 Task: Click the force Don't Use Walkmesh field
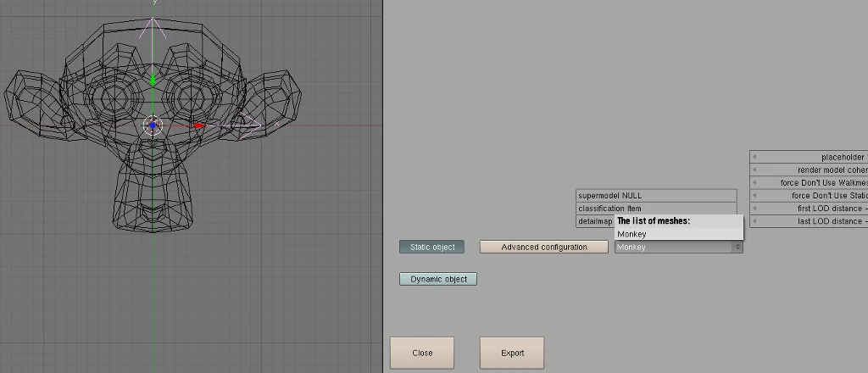[809, 182]
